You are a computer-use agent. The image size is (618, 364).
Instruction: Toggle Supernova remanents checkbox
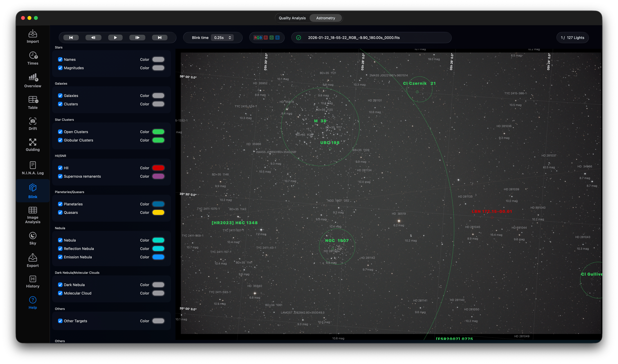click(x=60, y=176)
